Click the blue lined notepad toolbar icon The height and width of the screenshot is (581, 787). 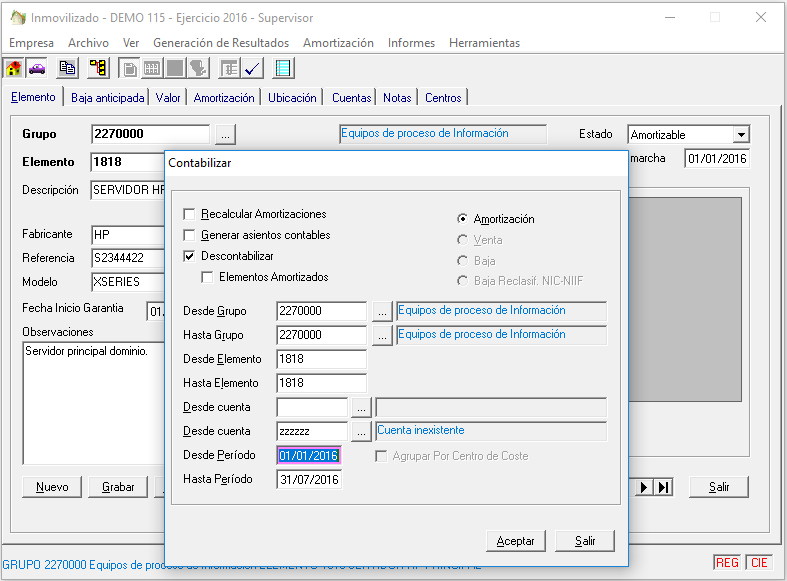(x=284, y=68)
